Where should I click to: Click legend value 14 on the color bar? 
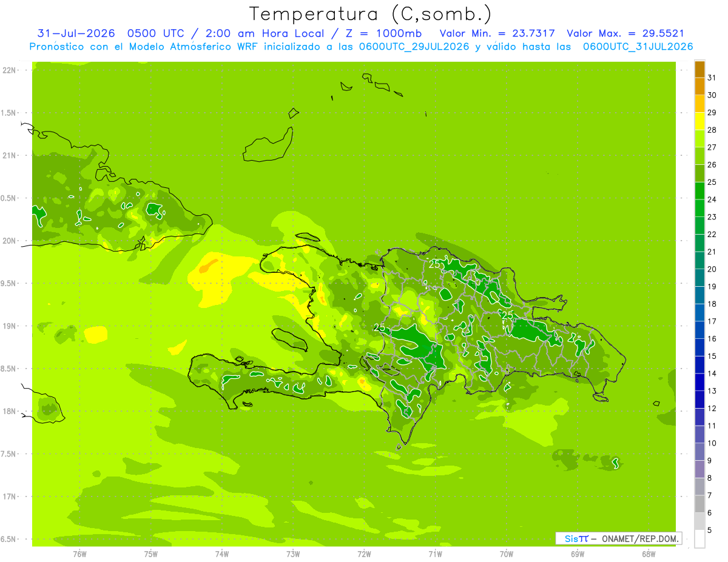pyautogui.click(x=712, y=373)
